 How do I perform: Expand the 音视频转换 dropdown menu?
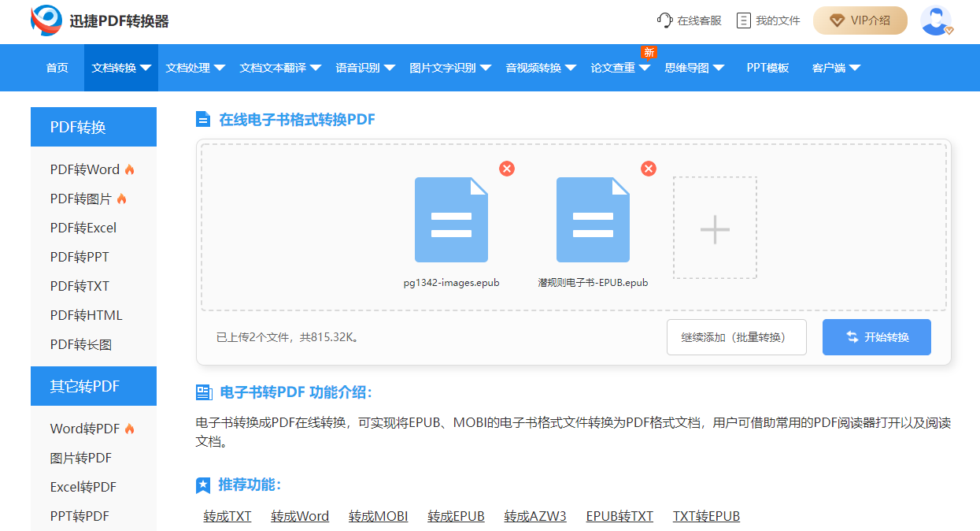click(x=541, y=68)
